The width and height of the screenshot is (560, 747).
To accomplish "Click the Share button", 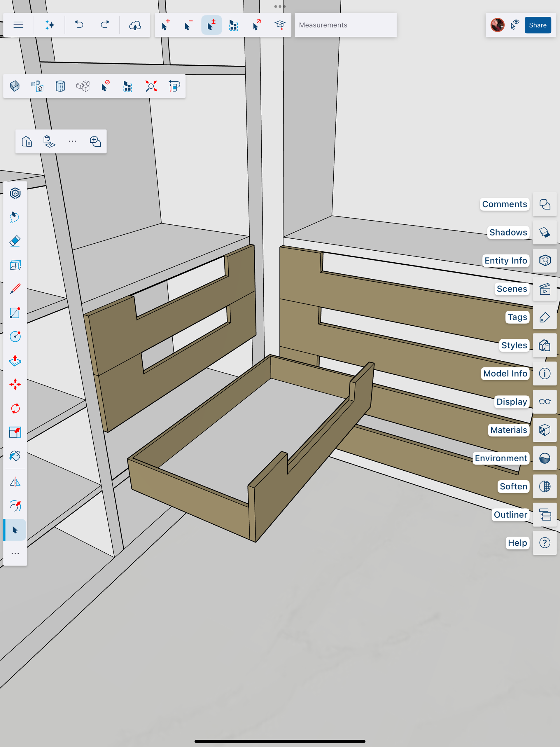I will tap(537, 25).
